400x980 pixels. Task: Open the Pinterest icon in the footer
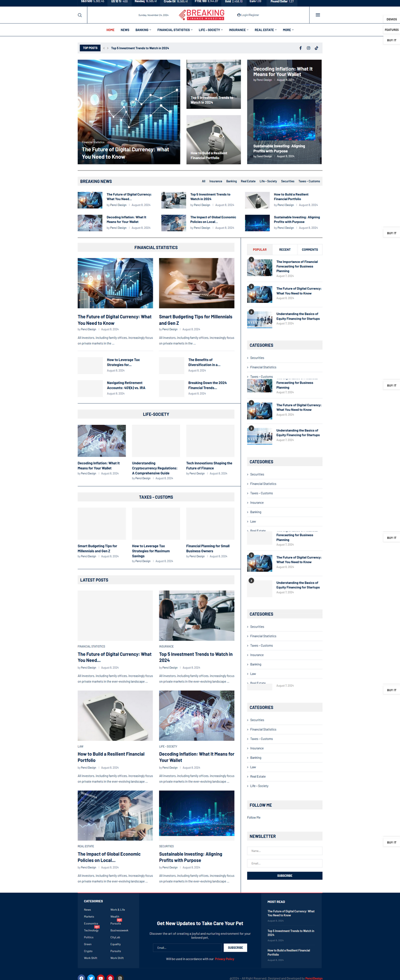110,978
